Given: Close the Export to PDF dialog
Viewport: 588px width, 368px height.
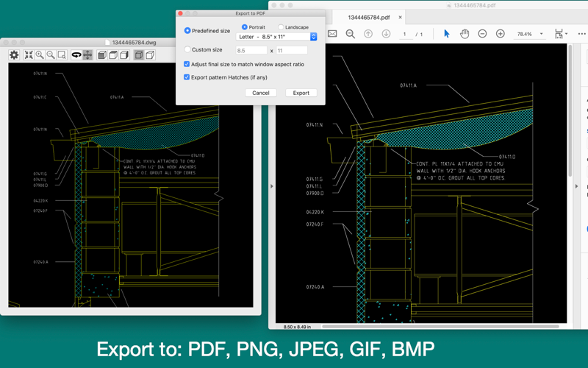Looking at the screenshot, I should (180, 13).
